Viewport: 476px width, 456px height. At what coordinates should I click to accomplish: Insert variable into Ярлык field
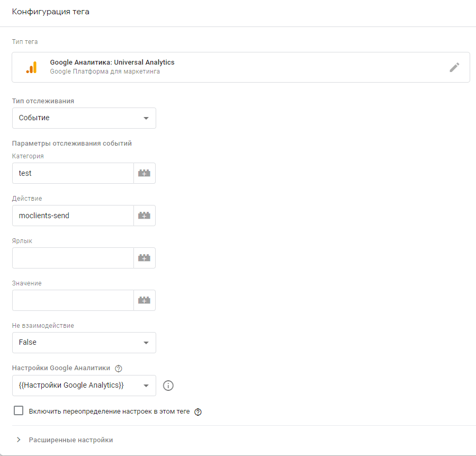click(144, 258)
